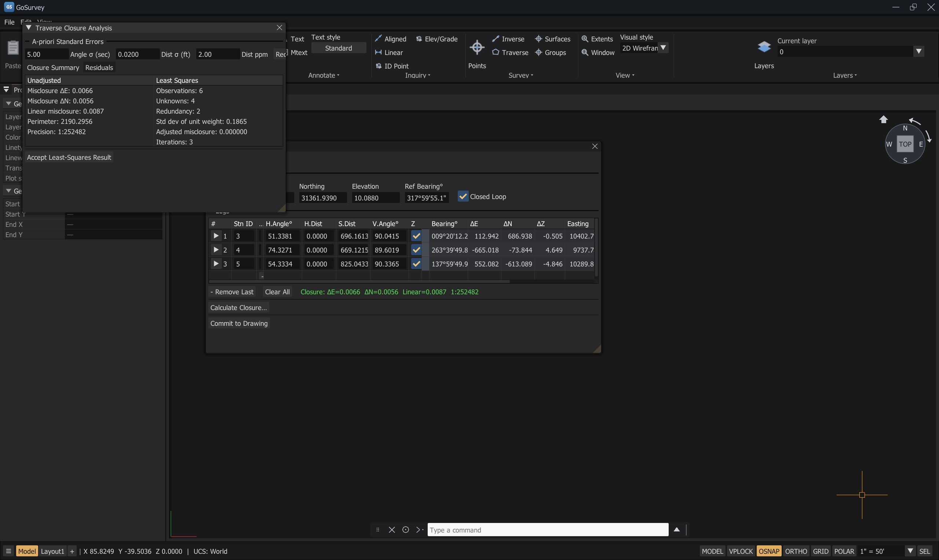Image resolution: width=939 pixels, height=560 pixels.
Task: Open the recent commands clock icon
Action: tap(406, 530)
